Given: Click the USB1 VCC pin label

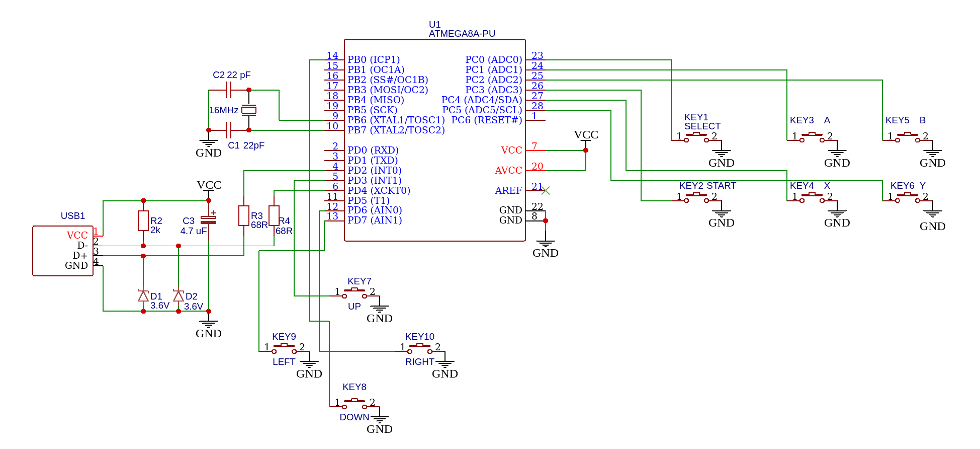Looking at the screenshot, I should point(77,236).
